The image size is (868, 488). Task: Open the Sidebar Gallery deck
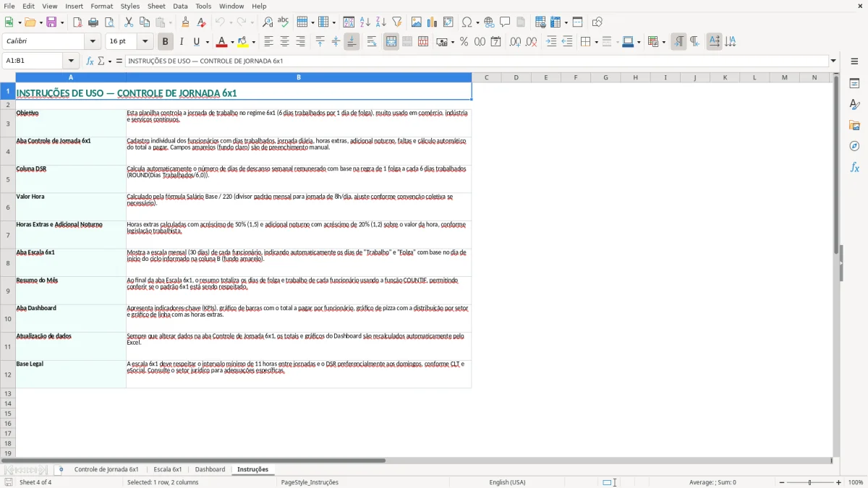[x=854, y=126]
